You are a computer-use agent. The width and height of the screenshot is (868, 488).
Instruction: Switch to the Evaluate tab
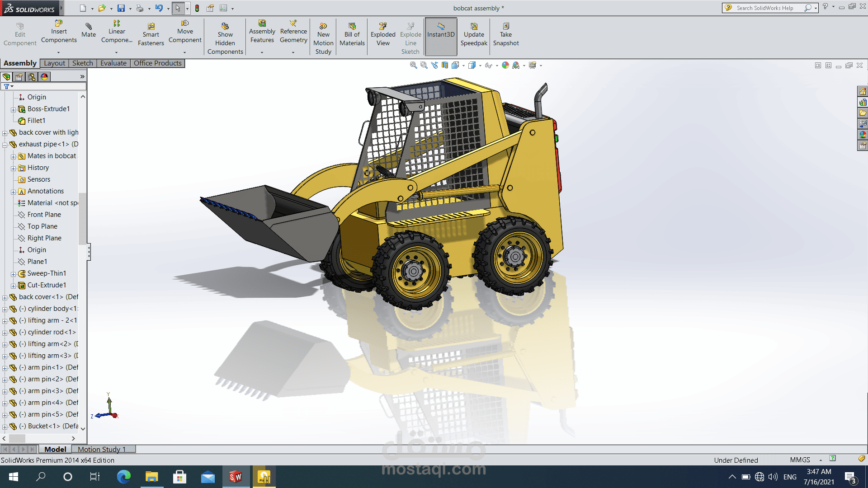[x=113, y=63]
